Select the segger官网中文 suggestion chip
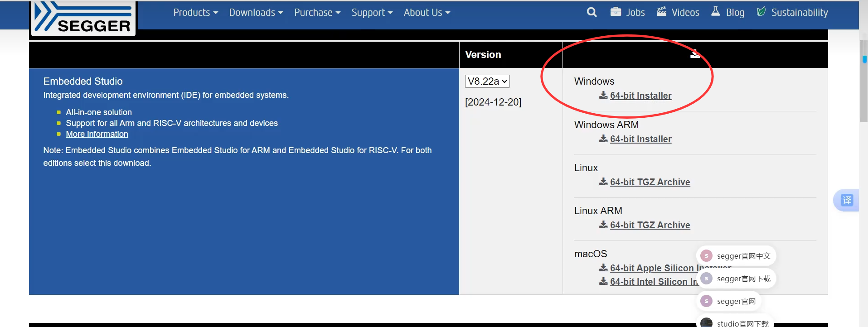This screenshot has width=868, height=327. click(737, 256)
